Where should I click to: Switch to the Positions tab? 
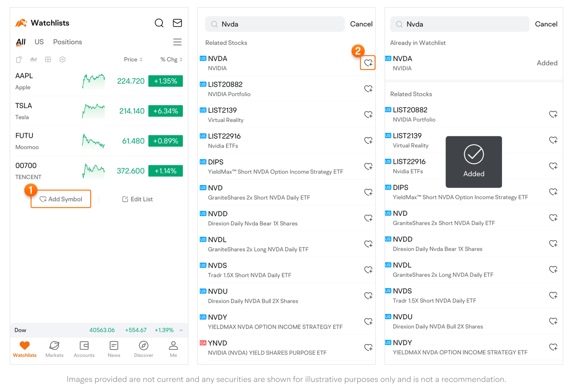point(67,42)
